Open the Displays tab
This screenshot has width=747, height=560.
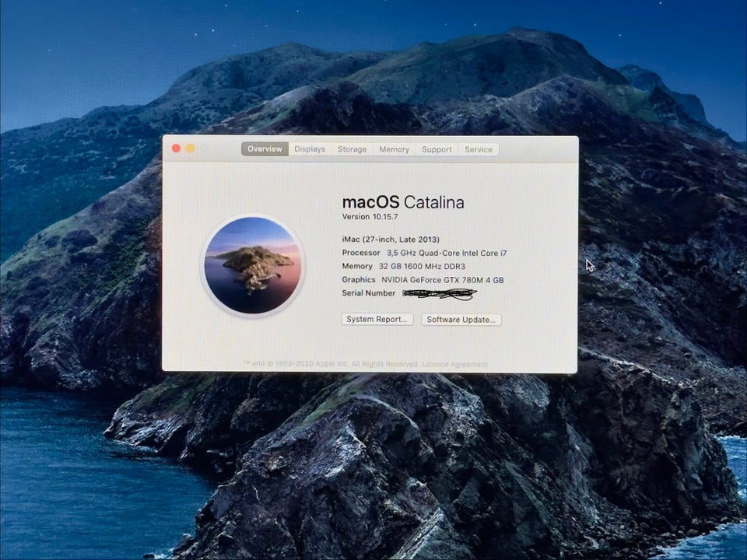(x=310, y=149)
